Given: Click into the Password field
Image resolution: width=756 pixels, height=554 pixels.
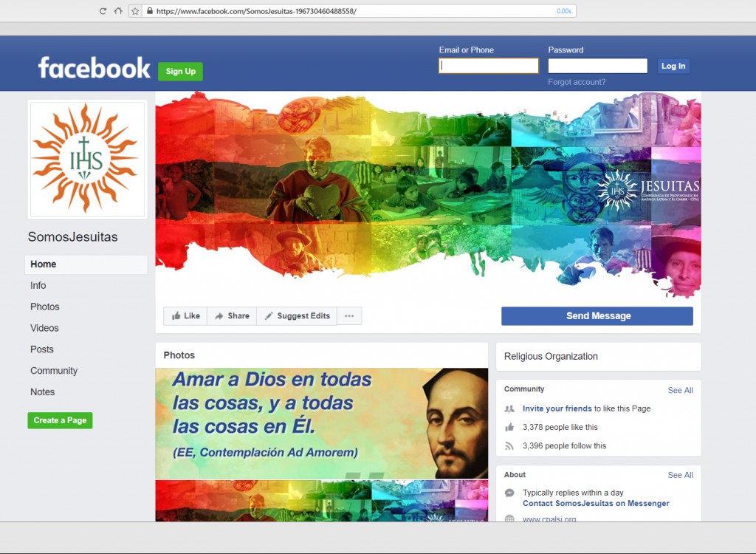Looking at the screenshot, I should click(597, 66).
